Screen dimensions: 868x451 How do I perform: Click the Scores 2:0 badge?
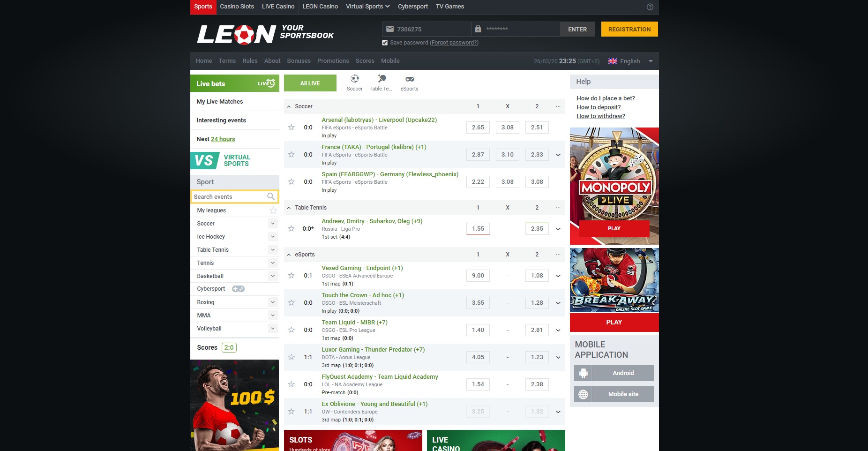coord(229,347)
